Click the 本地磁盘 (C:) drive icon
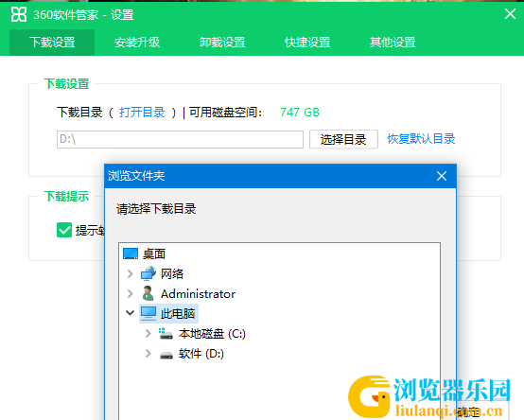Viewport: 524px width, 420px height. 166,334
